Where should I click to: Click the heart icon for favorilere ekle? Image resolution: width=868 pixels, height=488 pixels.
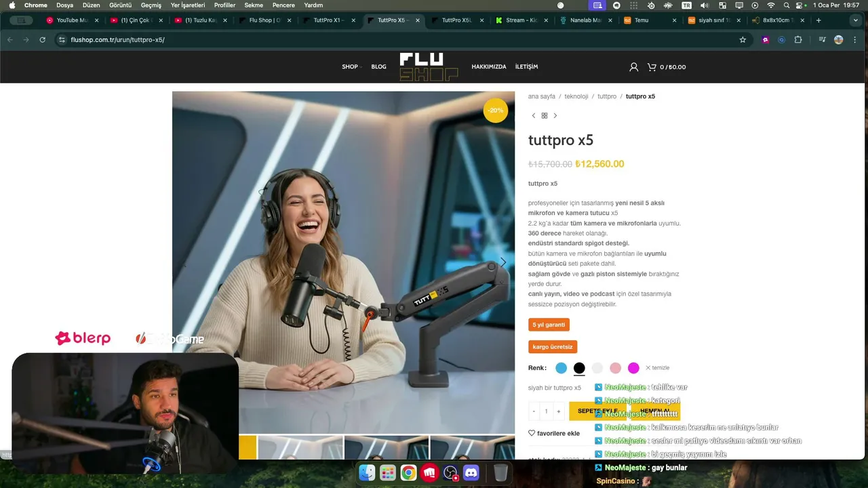(532, 433)
